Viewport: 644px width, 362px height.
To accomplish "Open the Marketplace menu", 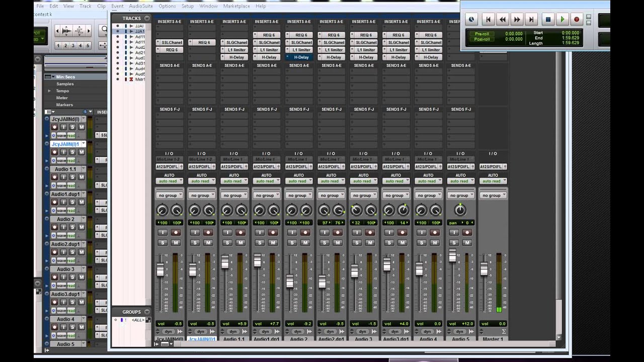I will click(236, 6).
